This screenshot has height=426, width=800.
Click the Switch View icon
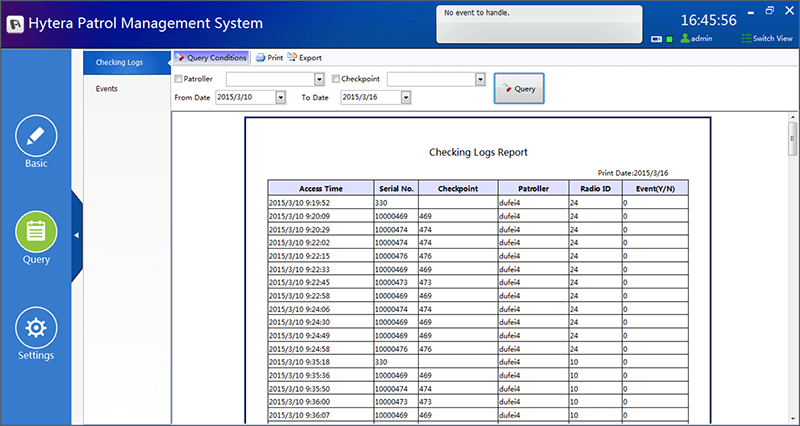(745, 39)
